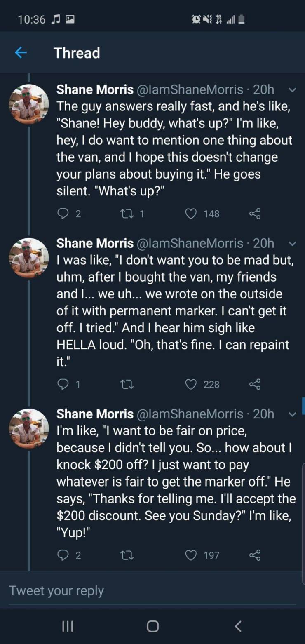Go back using the Thread back arrow
The height and width of the screenshot is (644, 305).
tap(21, 53)
